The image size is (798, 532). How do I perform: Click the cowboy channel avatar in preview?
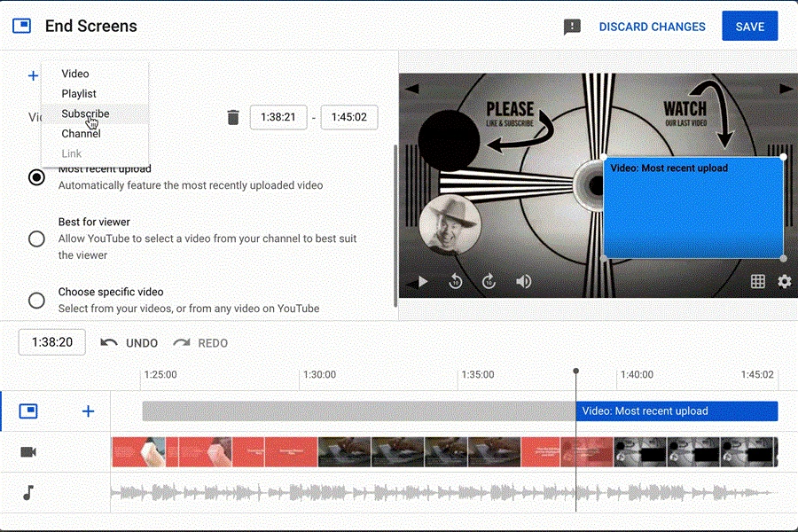450,224
